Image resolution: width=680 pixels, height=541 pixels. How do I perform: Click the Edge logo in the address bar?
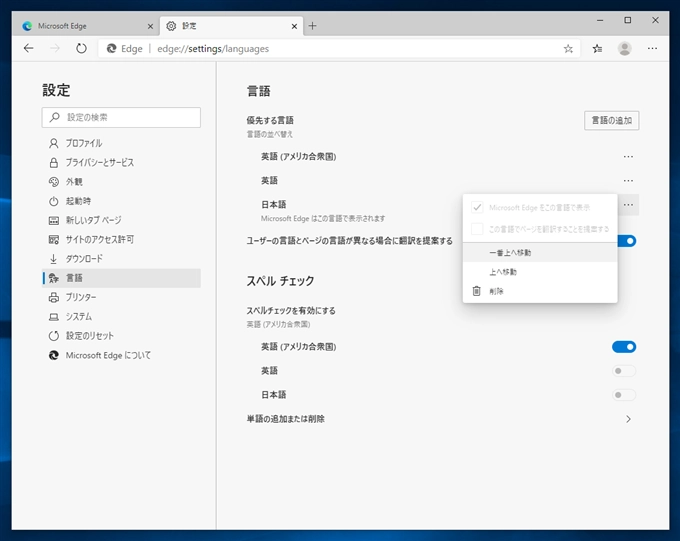pyautogui.click(x=111, y=49)
